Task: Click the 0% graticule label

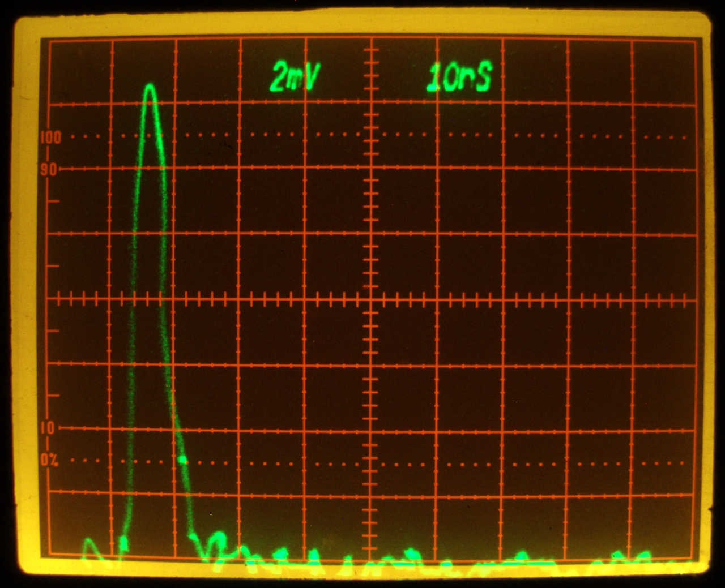Action: pyautogui.click(x=49, y=460)
